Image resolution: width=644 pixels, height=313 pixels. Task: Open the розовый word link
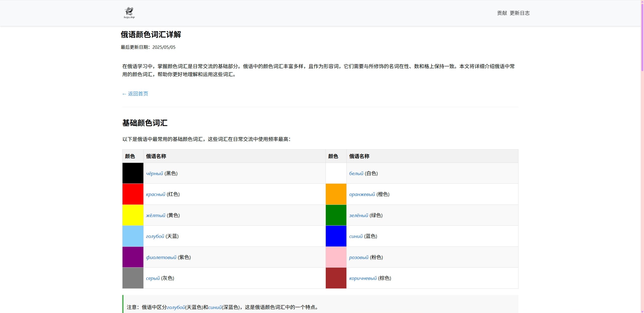click(x=358, y=257)
